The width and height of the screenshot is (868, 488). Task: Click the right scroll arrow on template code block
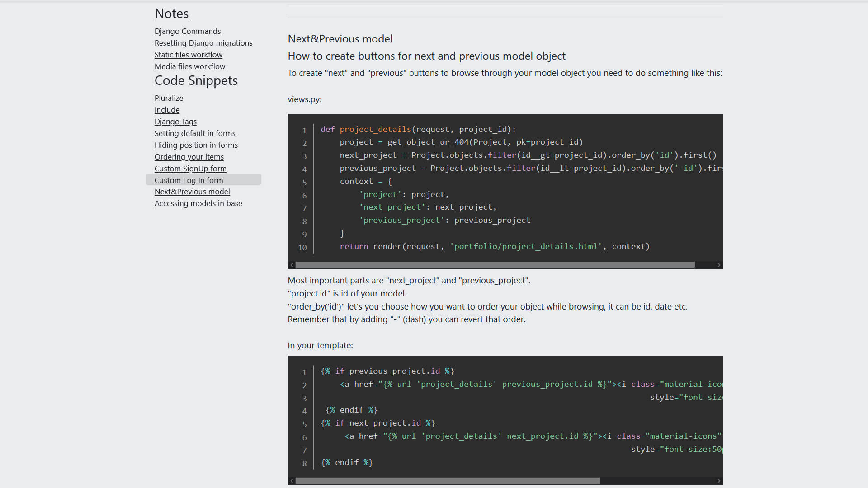pos(720,481)
